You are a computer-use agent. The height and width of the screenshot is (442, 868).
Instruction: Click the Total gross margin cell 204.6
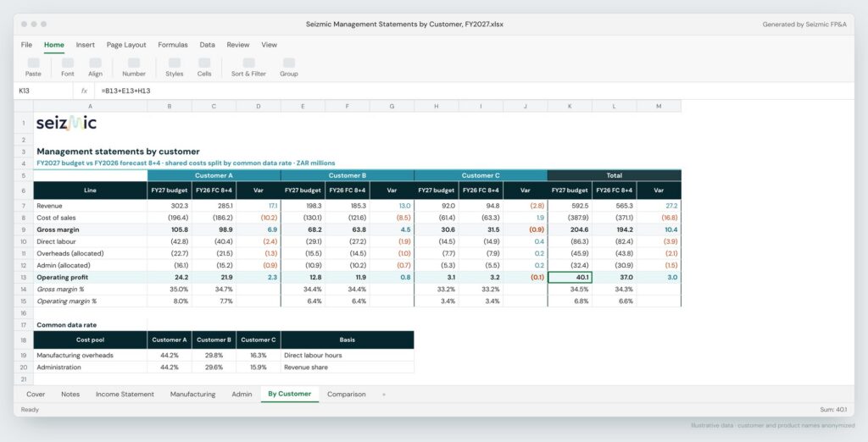(x=570, y=229)
